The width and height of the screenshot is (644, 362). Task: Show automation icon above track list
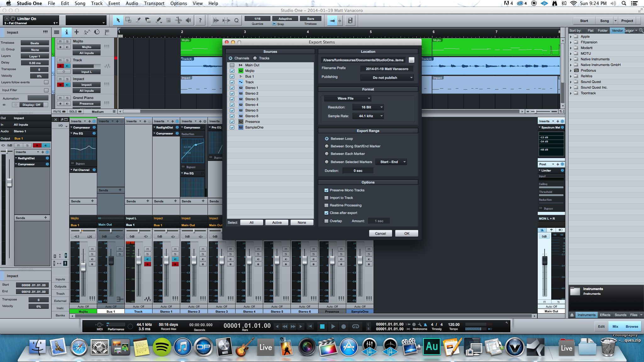tap(87, 32)
